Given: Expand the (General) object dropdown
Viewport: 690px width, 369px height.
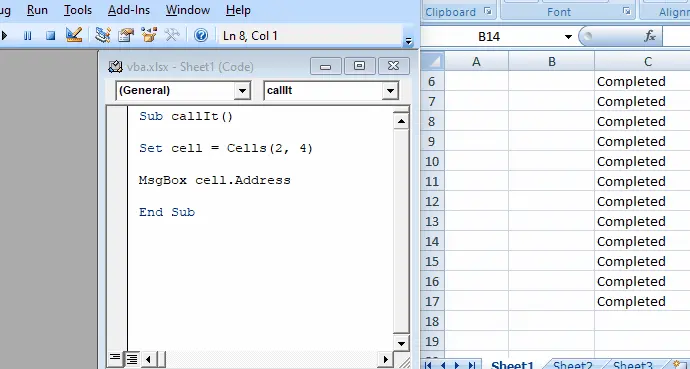Looking at the screenshot, I should click(x=242, y=91).
